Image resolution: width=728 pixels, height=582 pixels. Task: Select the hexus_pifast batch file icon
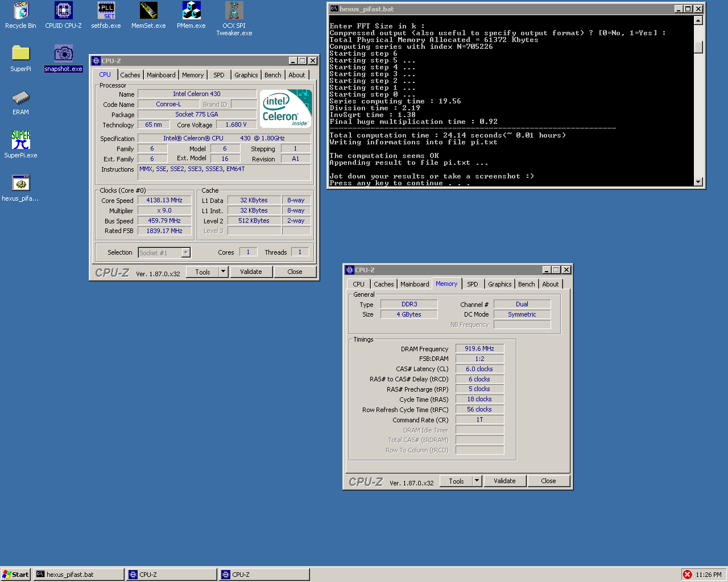[x=20, y=188]
